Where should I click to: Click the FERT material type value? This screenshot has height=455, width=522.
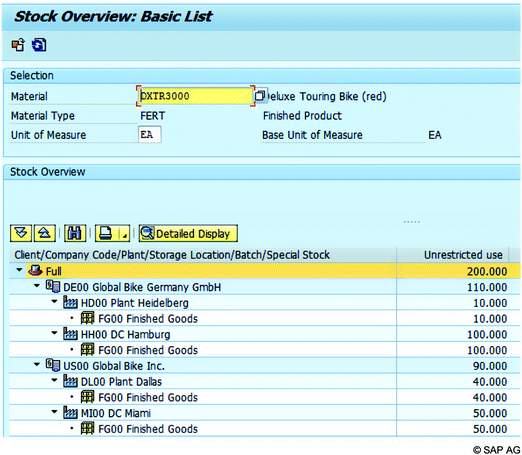[x=152, y=116]
